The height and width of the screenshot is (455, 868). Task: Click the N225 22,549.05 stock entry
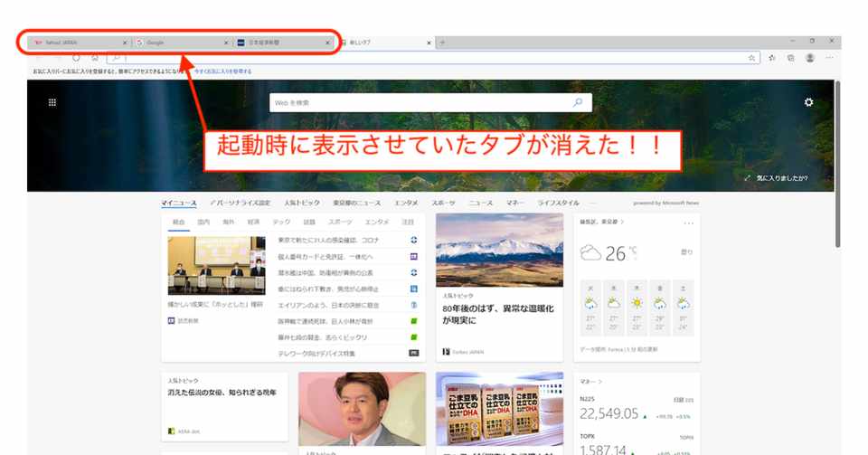[637, 409]
